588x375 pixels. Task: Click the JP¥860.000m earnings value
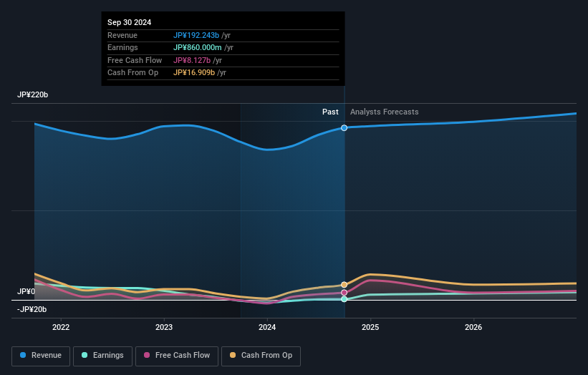[197, 47]
